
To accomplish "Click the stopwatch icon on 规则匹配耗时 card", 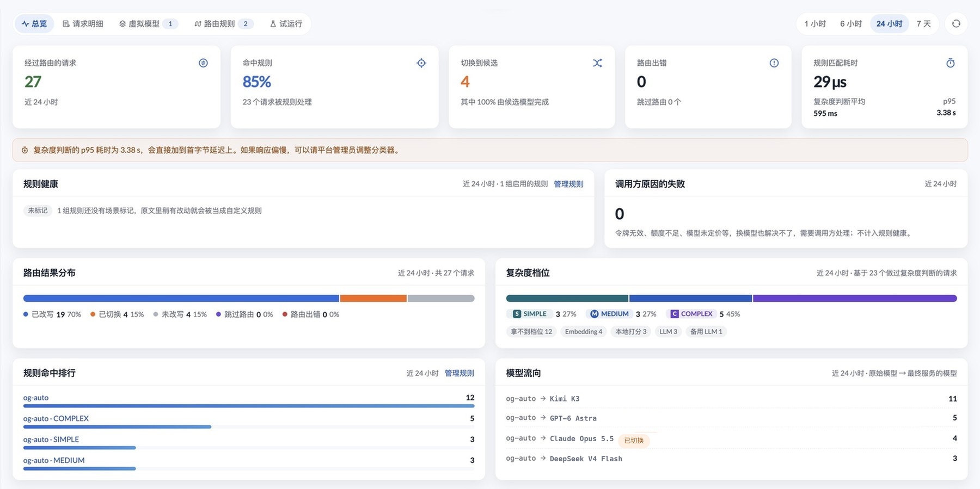I will click(x=951, y=63).
